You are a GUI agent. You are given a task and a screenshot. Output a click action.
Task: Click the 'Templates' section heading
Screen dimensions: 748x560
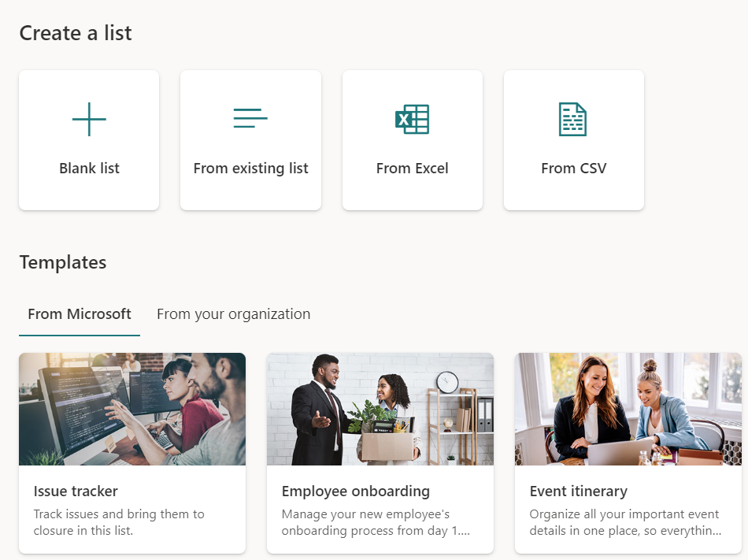(x=63, y=262)
